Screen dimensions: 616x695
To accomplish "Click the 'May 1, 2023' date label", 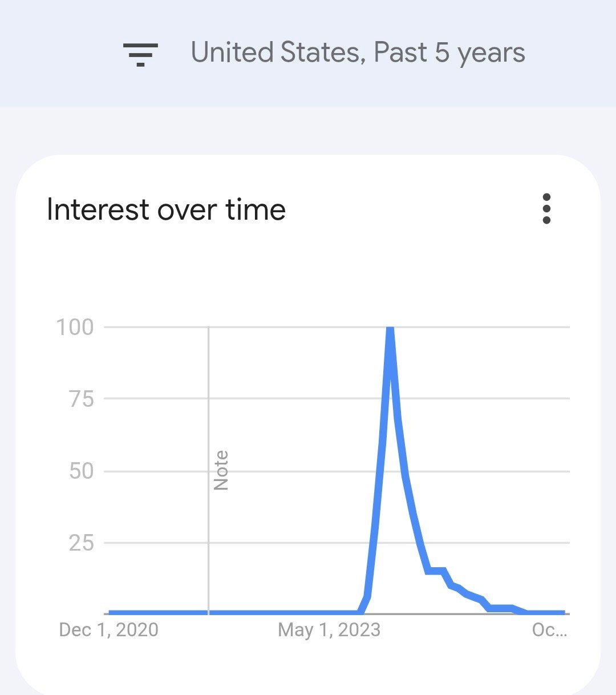I will tap(329, 630).
